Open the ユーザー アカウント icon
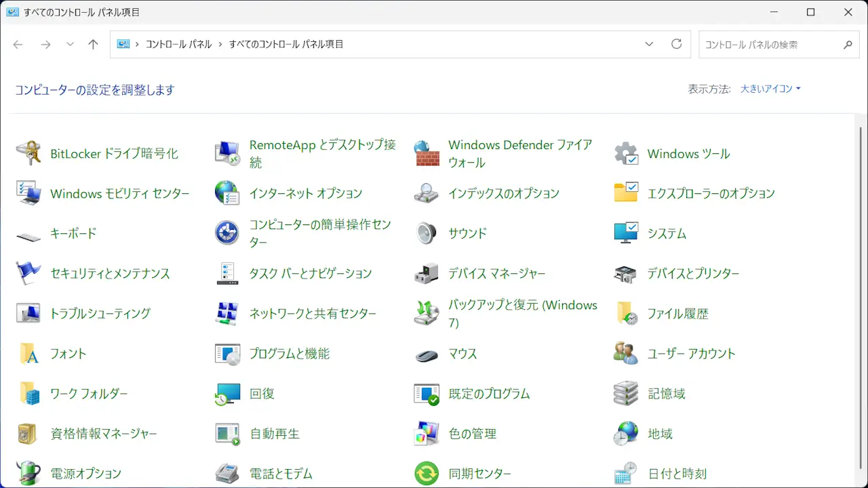 (625, 354)
